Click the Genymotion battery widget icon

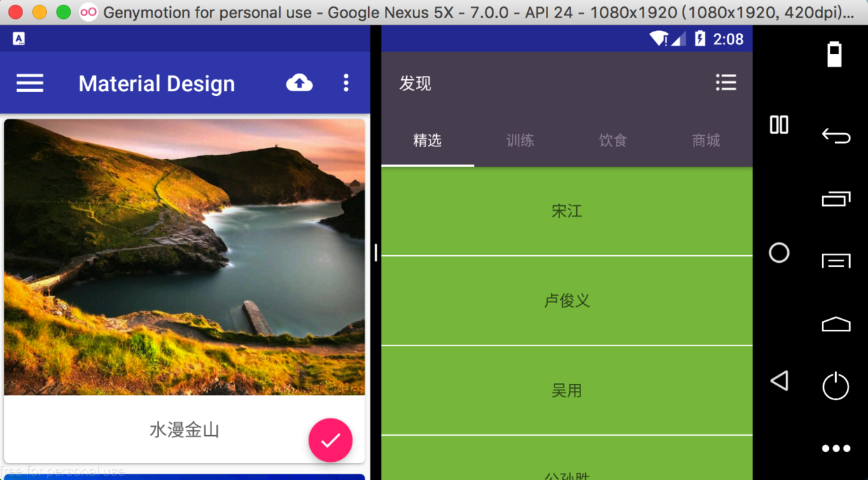(x=834, y=54)
